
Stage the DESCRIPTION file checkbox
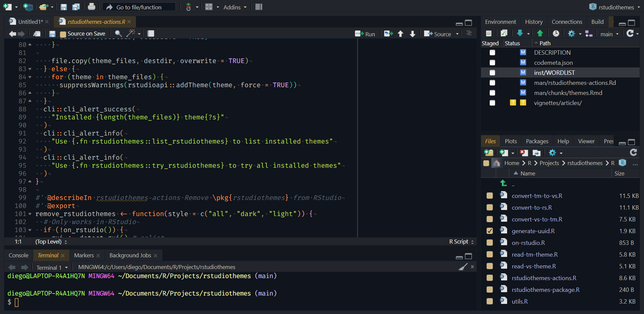[x=492, y=53]
